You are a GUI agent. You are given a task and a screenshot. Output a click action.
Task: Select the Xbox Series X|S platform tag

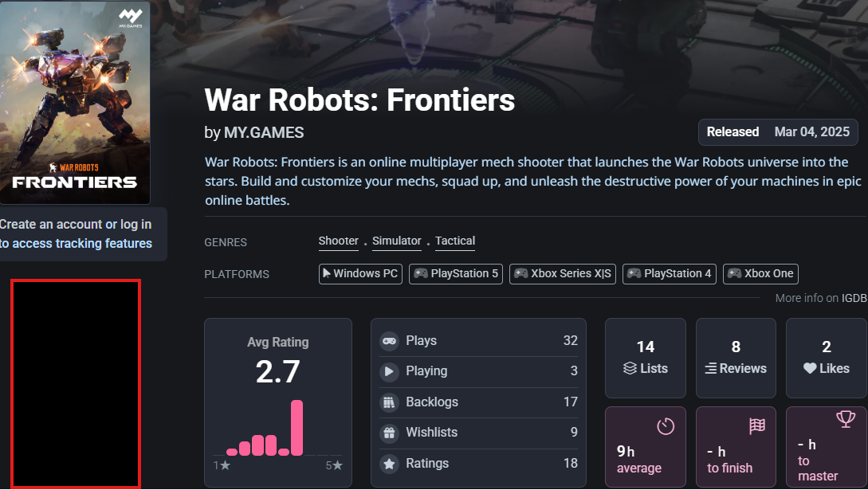[563, 274]
